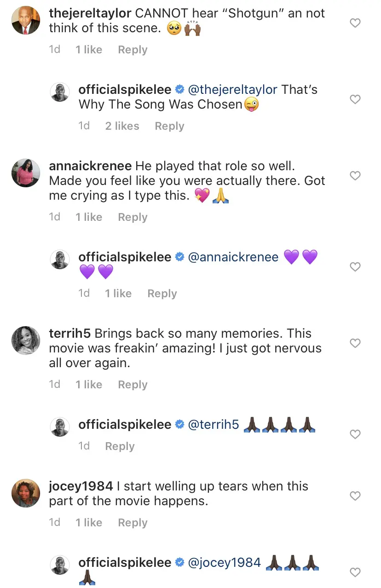Open the @jocey1984 mention link
Image resolution: width=381 pixels, height=588 pixels.
(225, 562)
